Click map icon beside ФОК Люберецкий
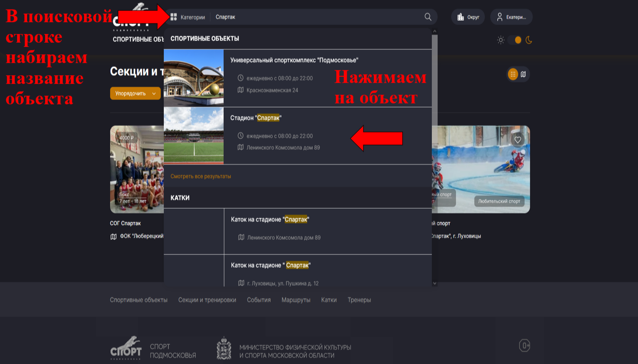 click(x=114, y=236)
